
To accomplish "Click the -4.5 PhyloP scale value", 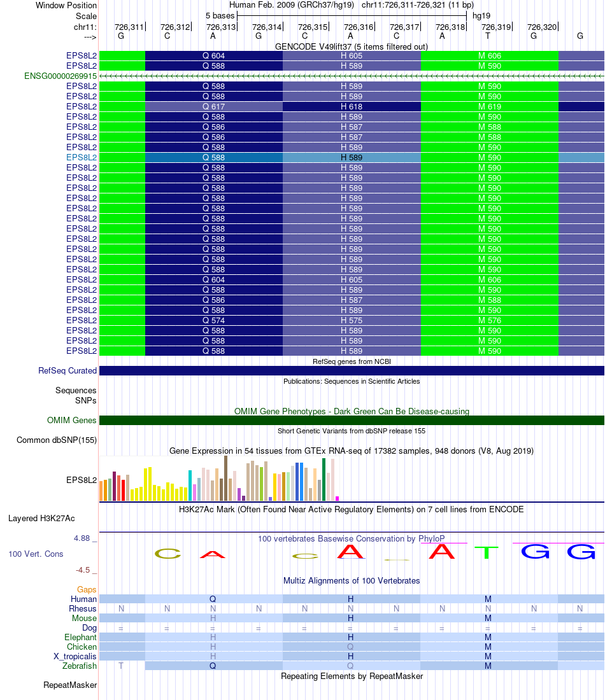I will point(83,570).
